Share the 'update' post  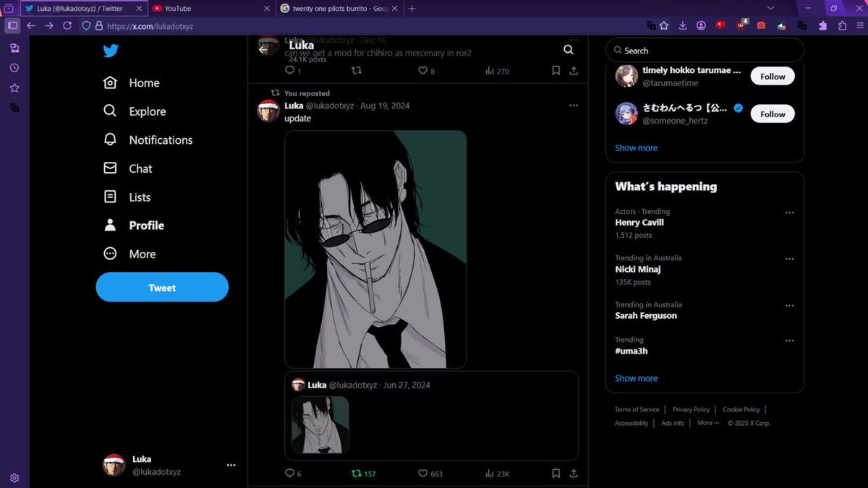[x=574, y=474]
